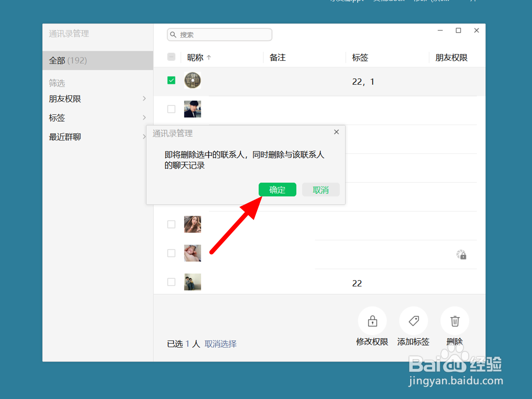Uncheck the selected contact's checkbox
The width and height of the screenshot is (532, 399).
[x=171, y=80]
